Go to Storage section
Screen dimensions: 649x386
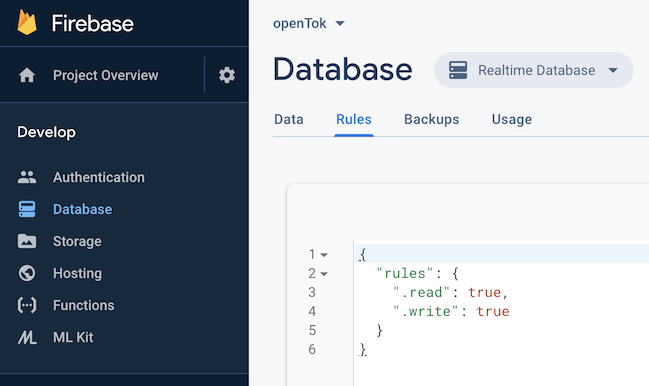click(x=77, y=241)
